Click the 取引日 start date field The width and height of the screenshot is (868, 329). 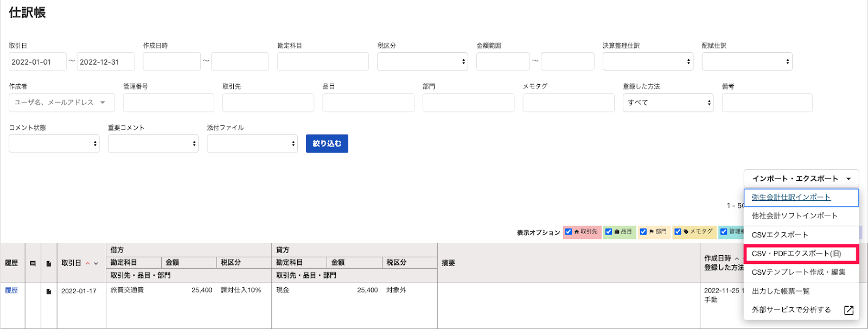point(37,62)
